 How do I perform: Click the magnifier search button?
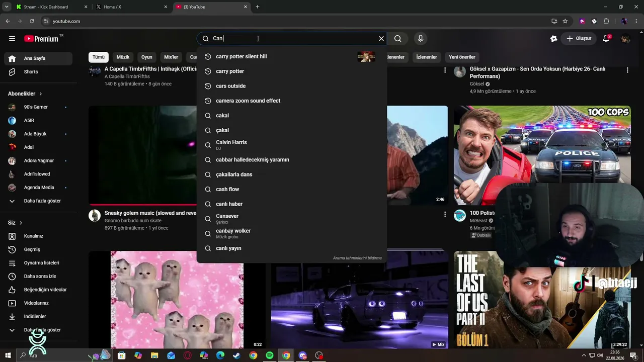[x=398, y=39]
